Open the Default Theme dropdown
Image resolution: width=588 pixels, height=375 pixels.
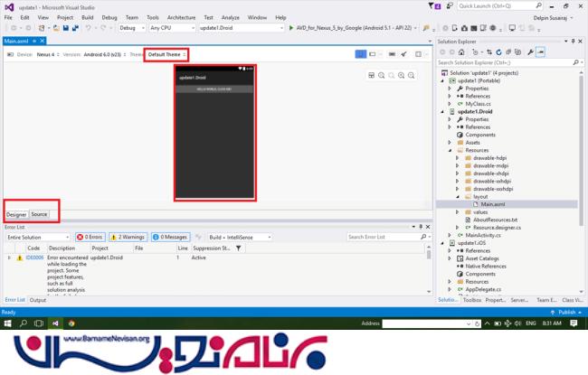(167, 54)
